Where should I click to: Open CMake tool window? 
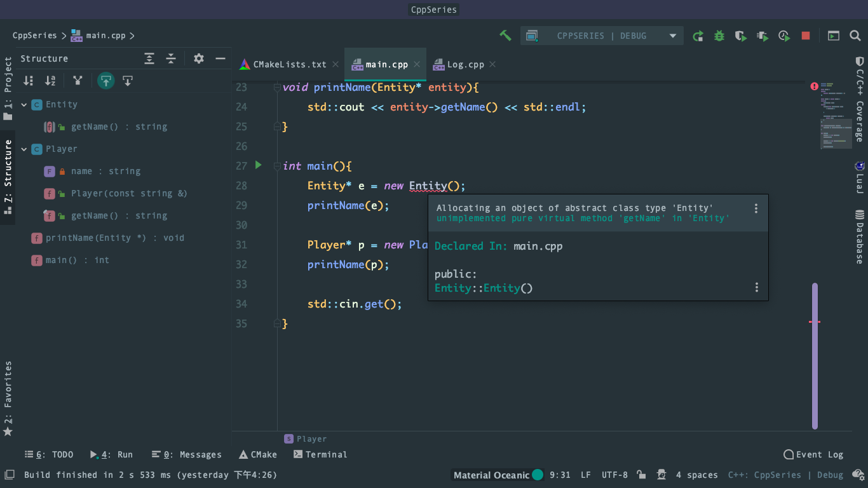tap(258, 455)
